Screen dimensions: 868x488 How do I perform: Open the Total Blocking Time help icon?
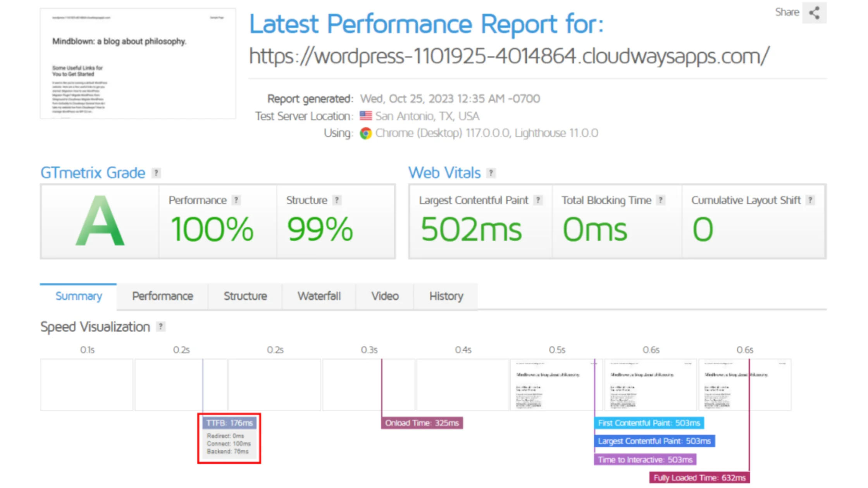(x=661, y=200)
